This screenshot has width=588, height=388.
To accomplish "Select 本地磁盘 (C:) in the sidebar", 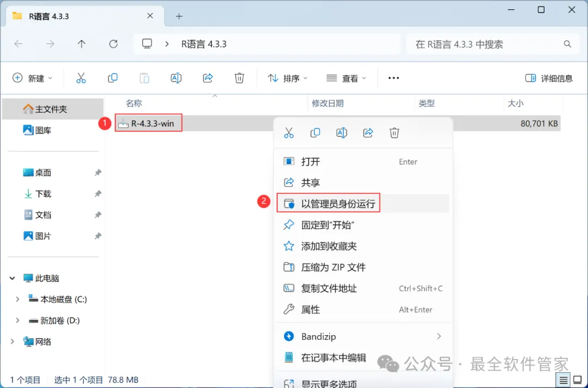I will pyautogui.click(x=57, y=299).
